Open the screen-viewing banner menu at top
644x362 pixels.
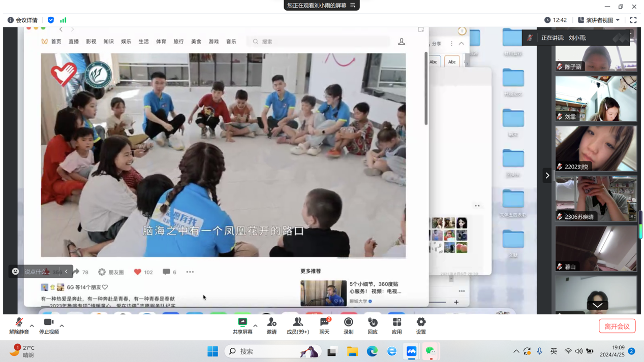353,6
